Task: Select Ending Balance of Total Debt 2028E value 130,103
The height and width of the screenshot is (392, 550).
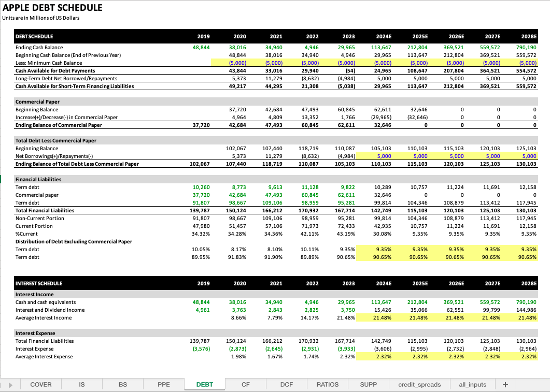Action: coord(526,164)
